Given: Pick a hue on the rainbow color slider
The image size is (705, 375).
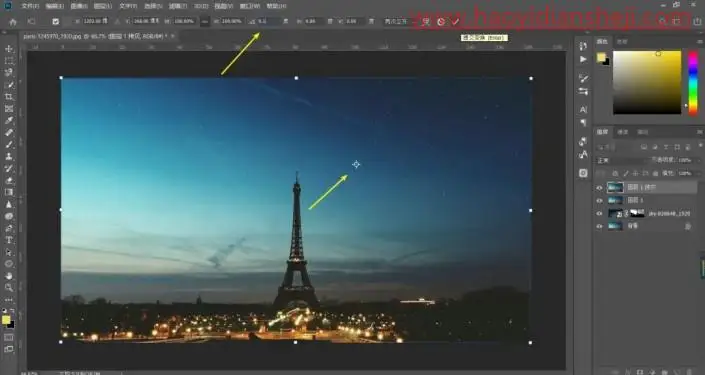Looking at the screenshot, I should tap(693, 82).
